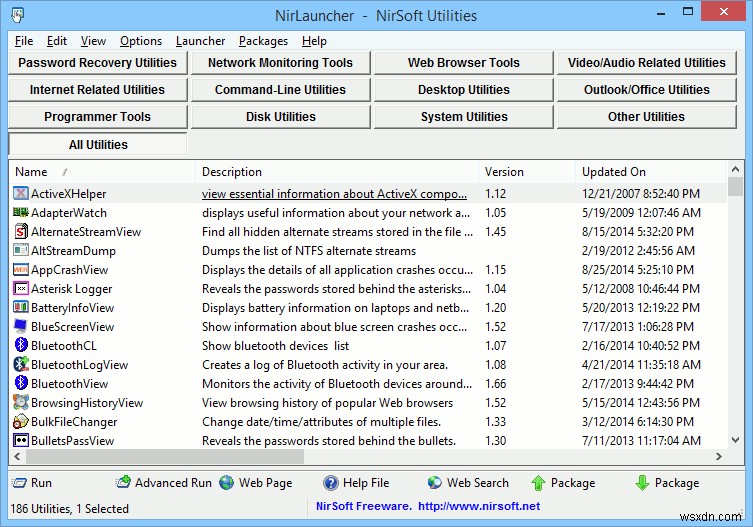The image size is (753, 527).
Task: Show Network Monitoring Tools group
Action: [280, 63]
